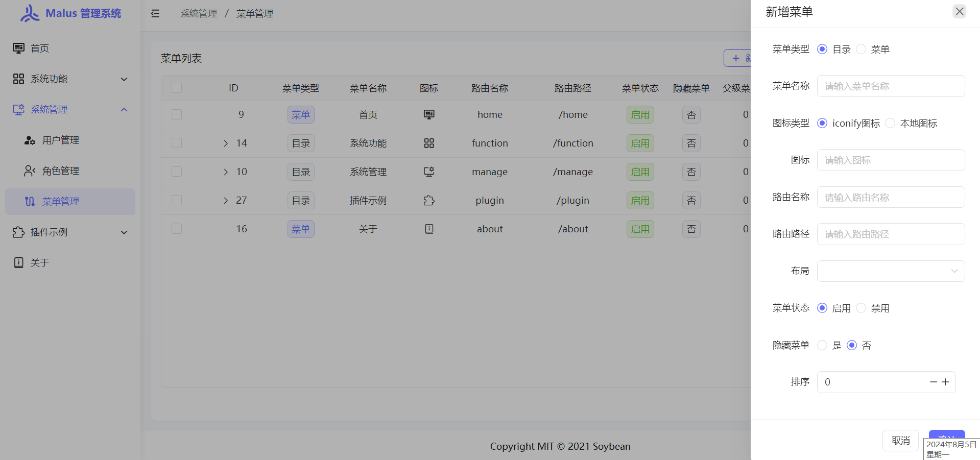Open 角色管理 in the sidebar

tap(70, 171)
